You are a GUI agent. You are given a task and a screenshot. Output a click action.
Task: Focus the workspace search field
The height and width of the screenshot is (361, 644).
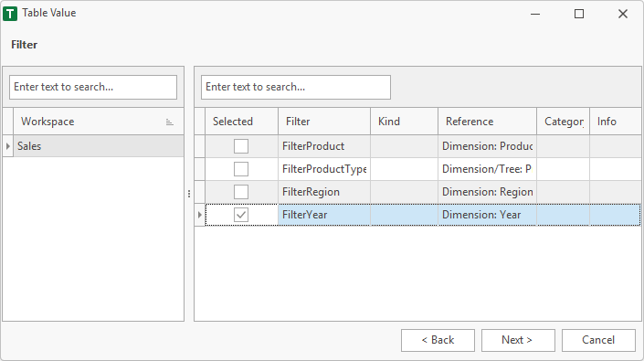tap(93, 87)
